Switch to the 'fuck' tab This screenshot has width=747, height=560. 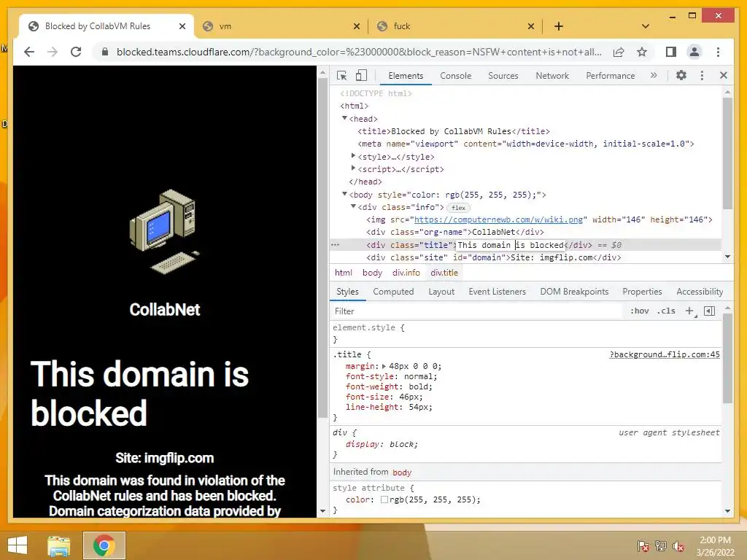point(455,26)
